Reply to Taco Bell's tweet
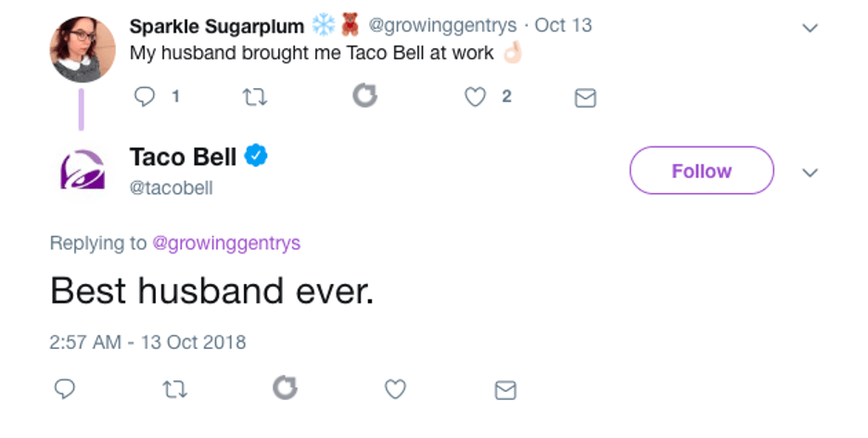The width and height of the screenshot is (868, 438). pos(65,389)
